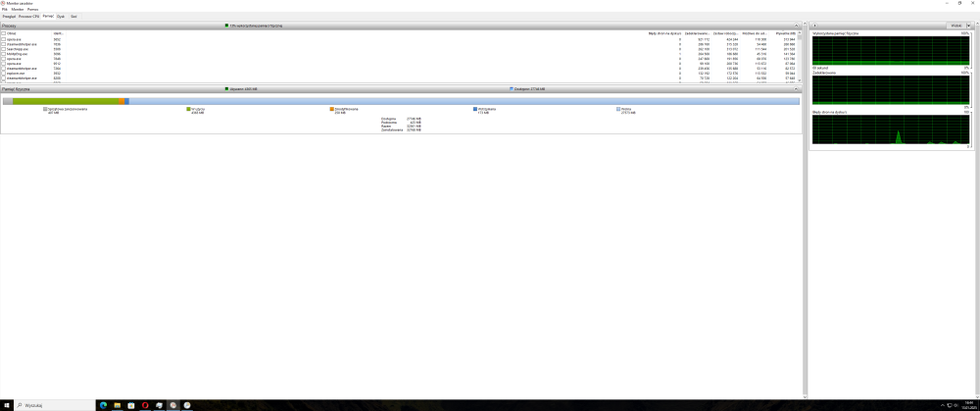Check the MsMpEng.exe process checkbox
This screenshot has width=980, height=411.
[x=3, y=54]
